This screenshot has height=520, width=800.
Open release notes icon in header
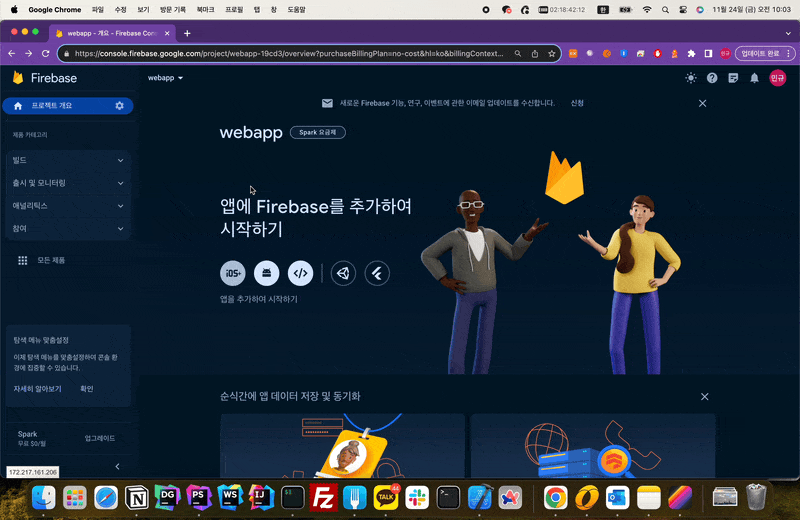(733, 78)
